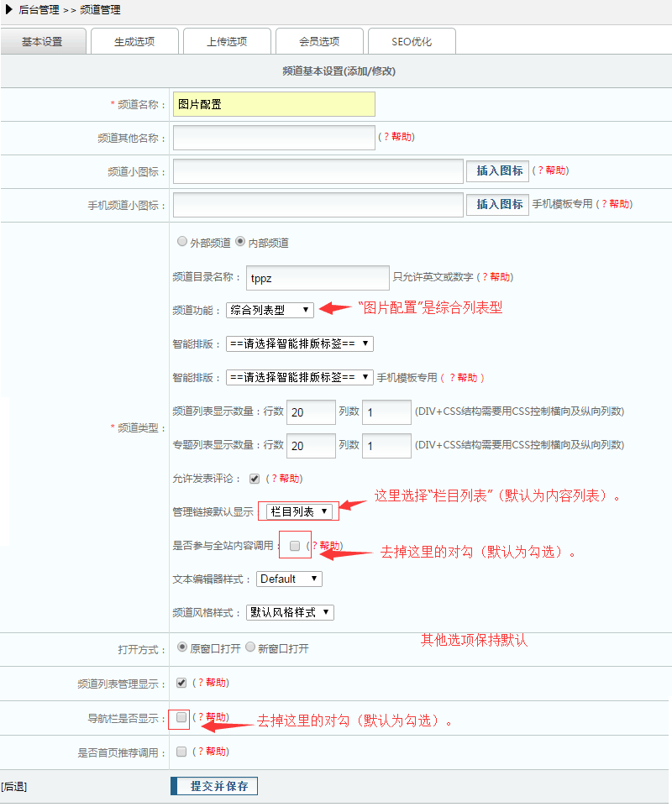Screen dimensions: 672x807
Task: Expand the 频道风格样式 dropdown
Action: pyautogui.click(x=290, y=612)
